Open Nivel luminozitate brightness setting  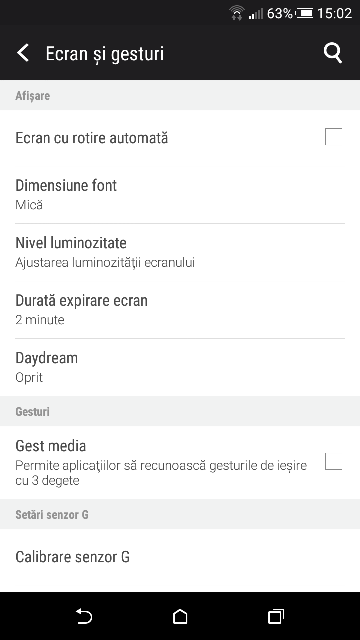click(x=180, y=252)
